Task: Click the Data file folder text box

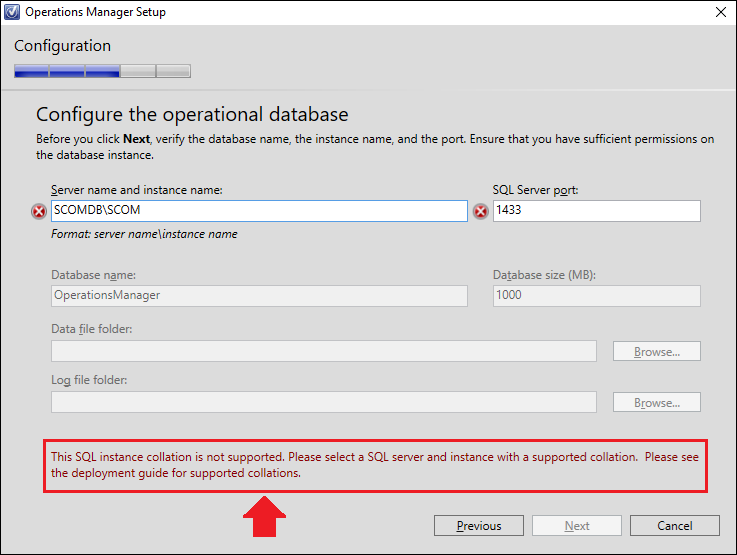Action: [x=324, y=351]
